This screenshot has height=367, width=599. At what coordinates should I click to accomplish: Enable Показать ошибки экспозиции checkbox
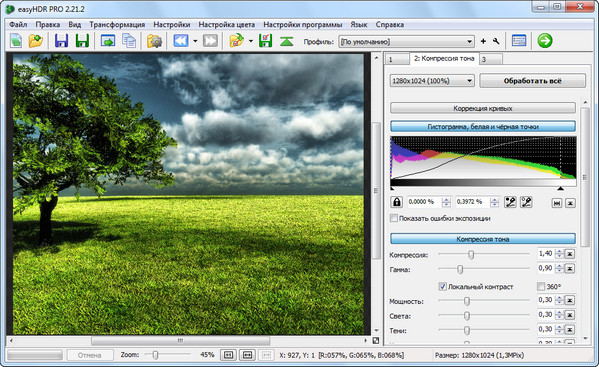click(393, 218)
